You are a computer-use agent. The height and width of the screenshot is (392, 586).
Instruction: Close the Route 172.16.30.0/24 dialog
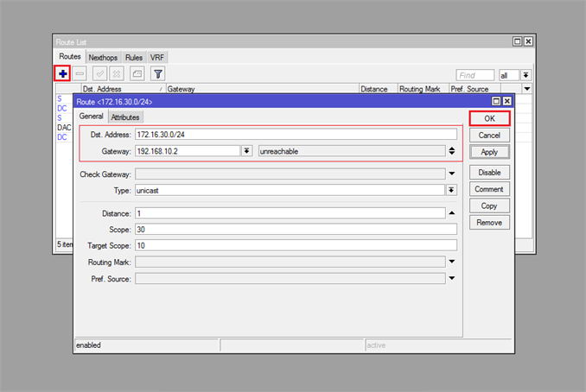pyautogui.click(x=507, y=101)
